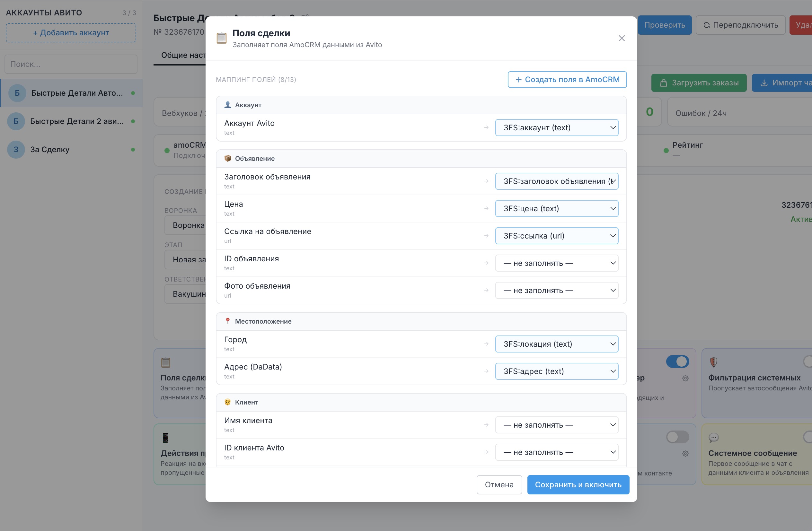Open the Воронка selector in background

(x=185, y=225)
